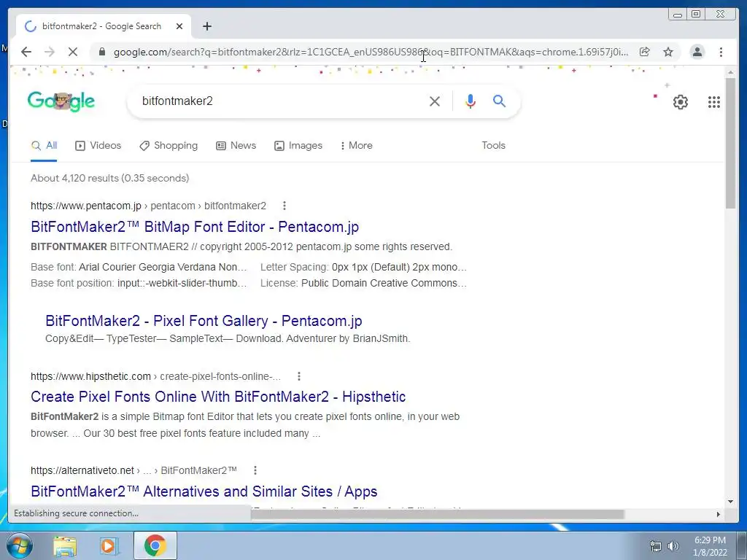
Task: Click the address bar URL
Action: coord(371,52)
